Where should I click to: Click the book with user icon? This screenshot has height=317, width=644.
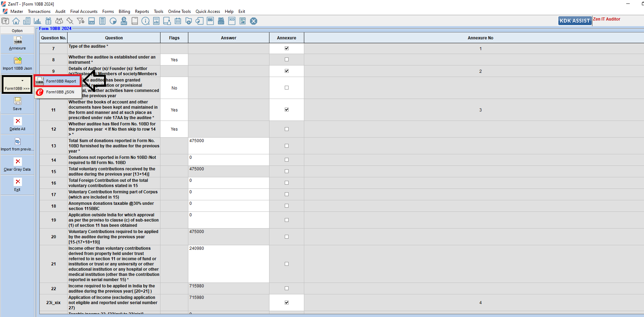point(167,21)
